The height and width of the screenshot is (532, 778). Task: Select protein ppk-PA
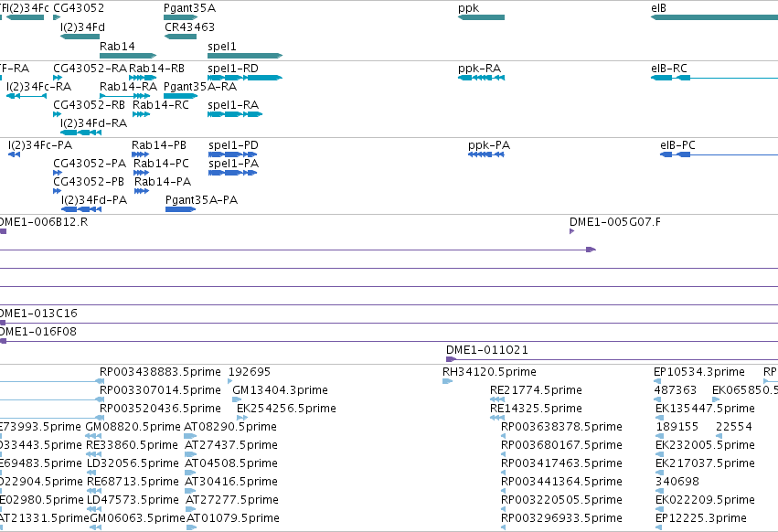tap(486, 154)
